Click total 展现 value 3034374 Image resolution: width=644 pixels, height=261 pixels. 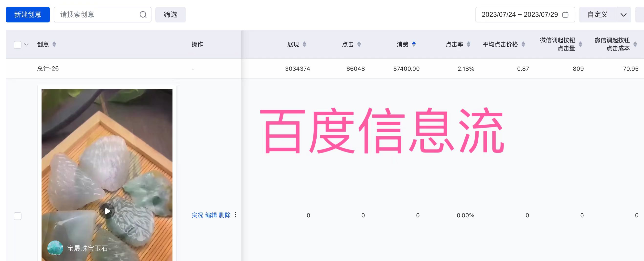click(x=298, y=69)
